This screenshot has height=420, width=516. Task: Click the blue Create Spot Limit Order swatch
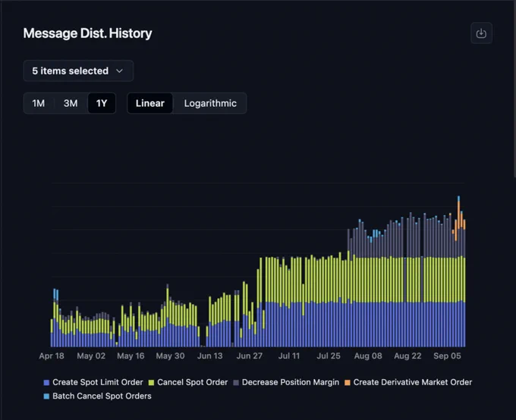46,383
